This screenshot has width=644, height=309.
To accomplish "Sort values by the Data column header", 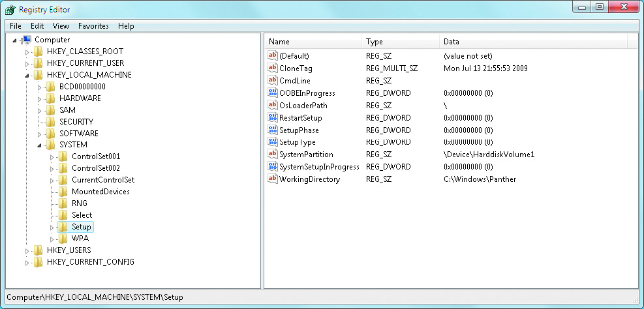I will click(x=534, y=42).
